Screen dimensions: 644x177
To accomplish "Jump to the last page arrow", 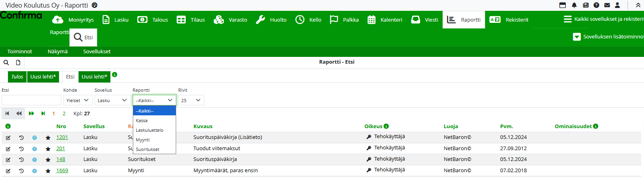I will (43, 114).
